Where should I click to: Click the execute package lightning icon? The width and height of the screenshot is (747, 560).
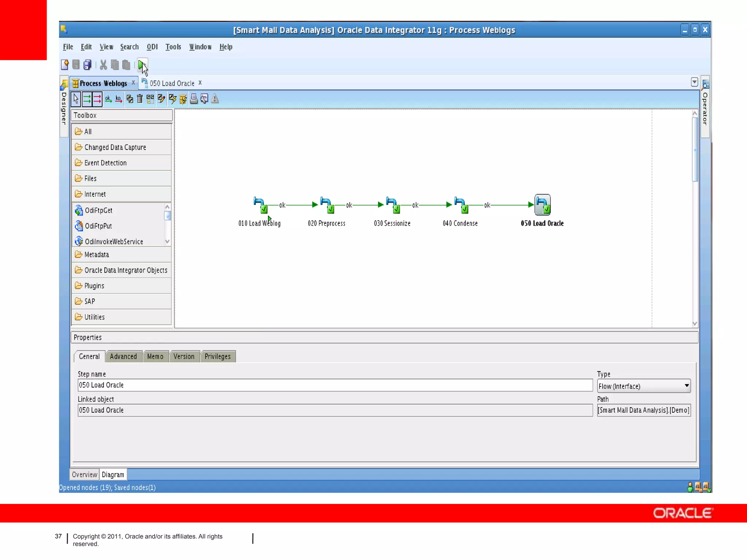click(x=183, y=99)
